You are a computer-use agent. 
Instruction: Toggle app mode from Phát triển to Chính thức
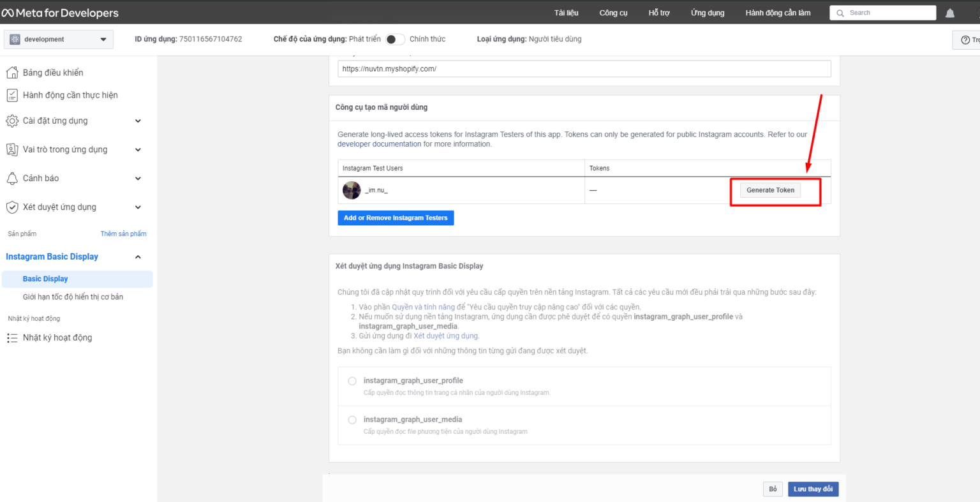click(395, 39)
